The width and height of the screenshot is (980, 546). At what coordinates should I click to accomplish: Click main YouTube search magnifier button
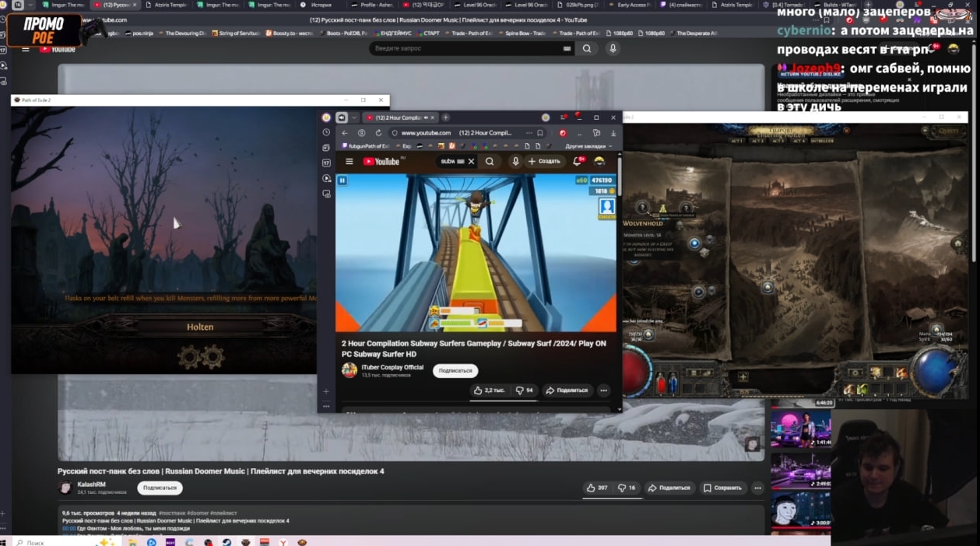pyautogui.click(x=587, y=48)
